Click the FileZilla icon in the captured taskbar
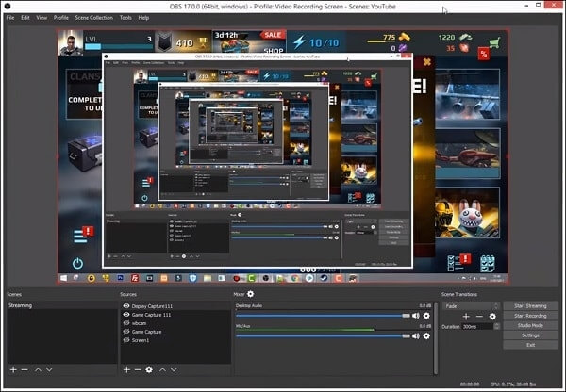 point(135,278)
